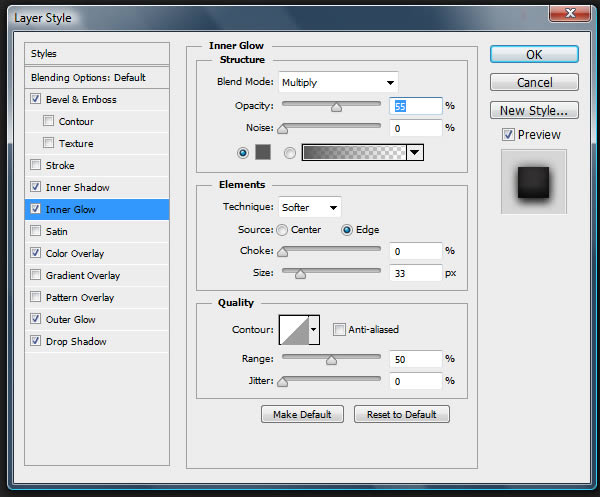The image size is (600, 497).
Task: Click the Range slider handle
Action: pyautogui.click(x=331, y=360)
